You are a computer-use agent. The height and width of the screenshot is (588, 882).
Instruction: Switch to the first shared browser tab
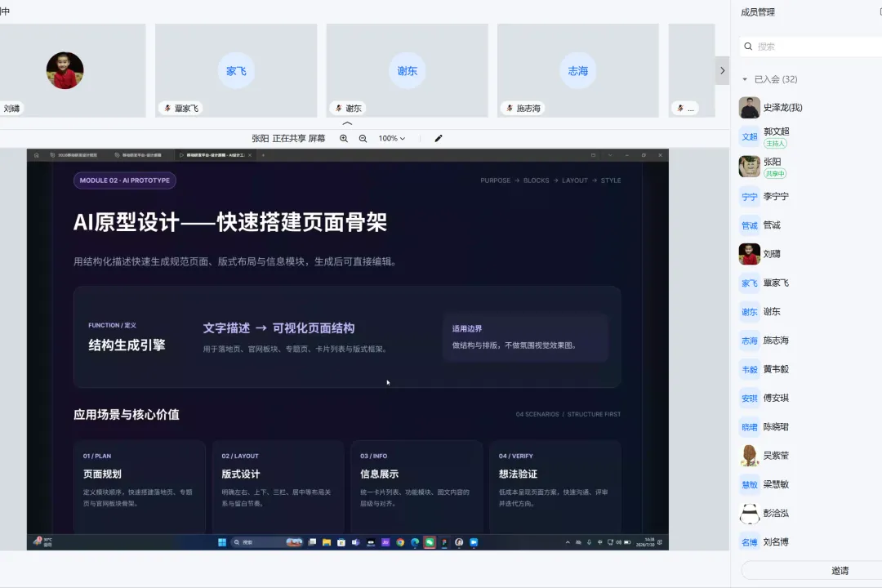click(x=73, y=155)
